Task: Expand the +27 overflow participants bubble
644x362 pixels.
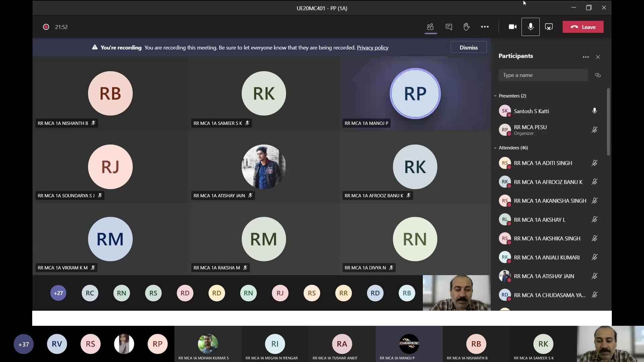Action: pyautogui.click(x=58, y=293)
